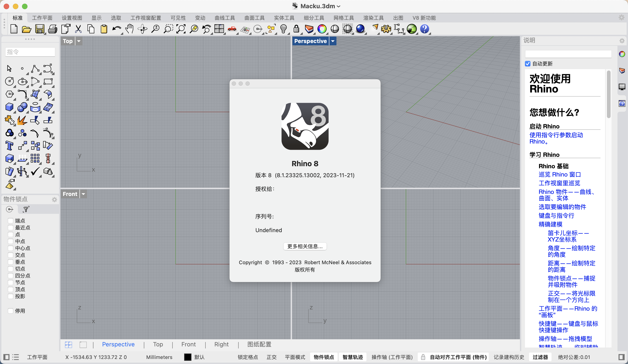Viewport: 628px width, 364px height.
Task: Click the blue render sphere icon
Action: click(360, 29)
